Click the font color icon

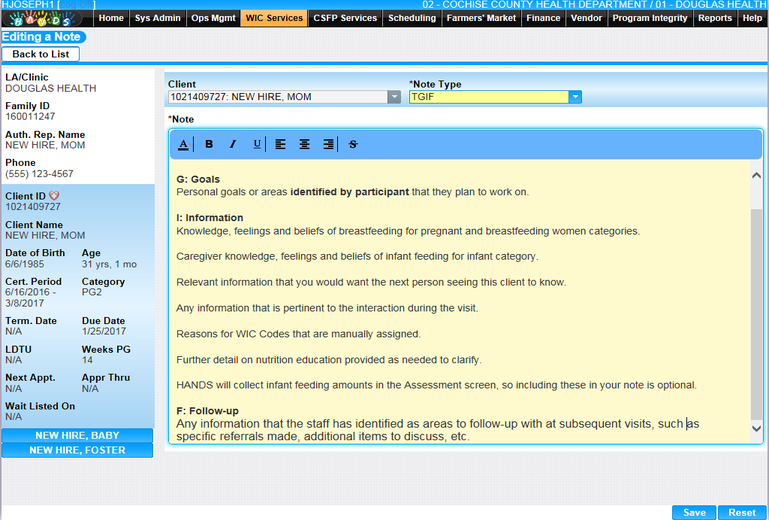click(x=183, y=144)
